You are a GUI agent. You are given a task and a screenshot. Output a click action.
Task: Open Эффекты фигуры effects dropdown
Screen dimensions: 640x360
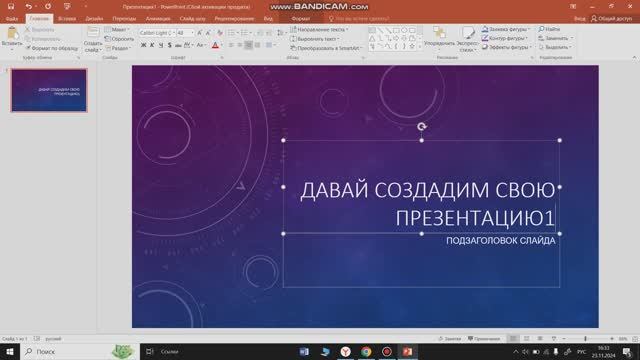tap(506, 47)
